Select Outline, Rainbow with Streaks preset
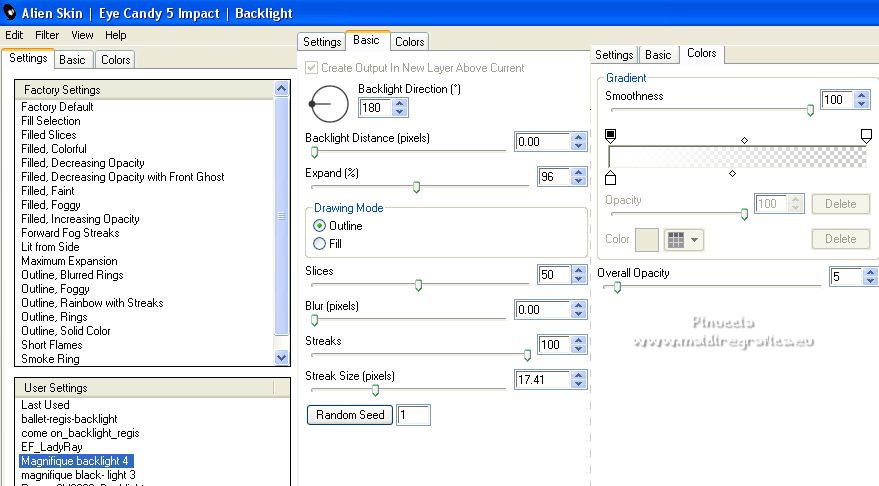Image resolution: width=879 pixels, height=486 pixels. point(92,303)
